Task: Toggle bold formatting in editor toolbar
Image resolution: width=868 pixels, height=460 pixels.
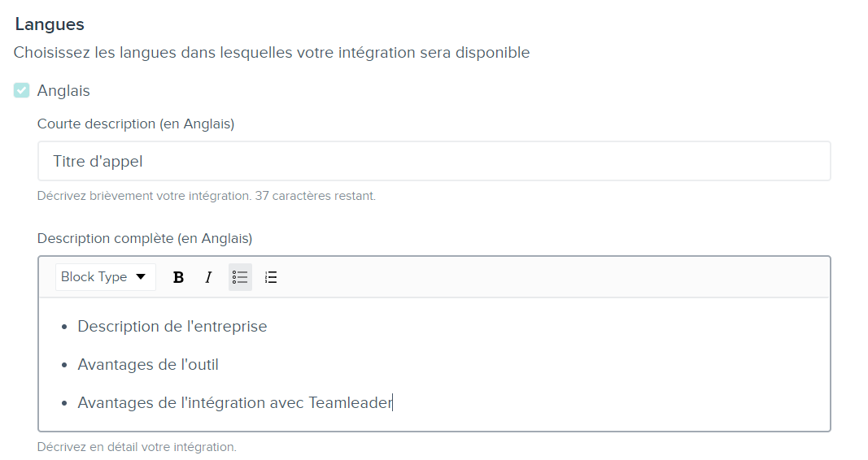Action: click(178, 277)
